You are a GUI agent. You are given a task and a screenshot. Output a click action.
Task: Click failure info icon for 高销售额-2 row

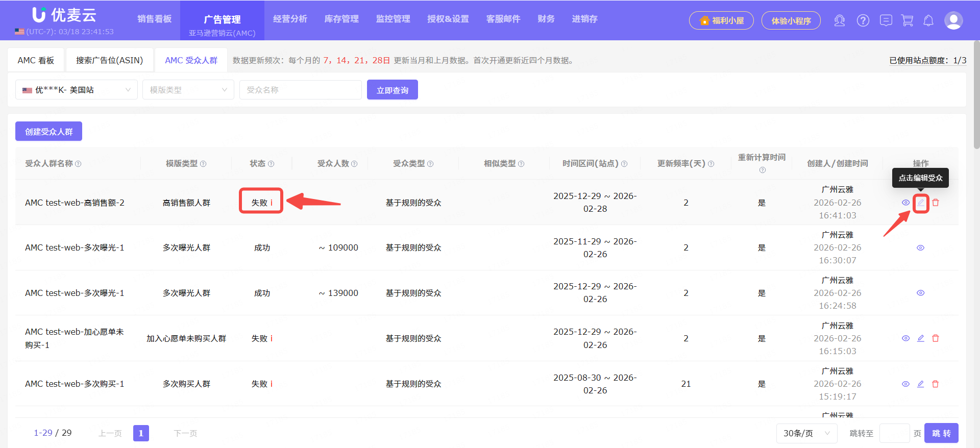(272, 203)
